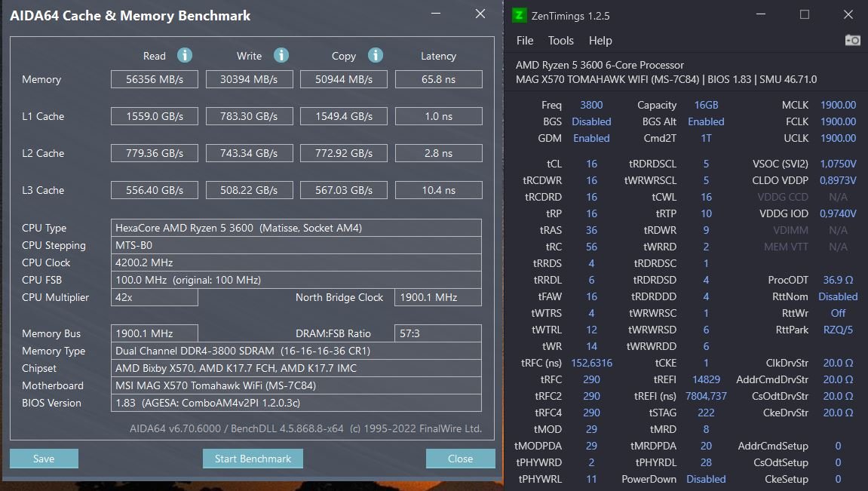Click the Cmd2T value 1T

pos(706,138)
